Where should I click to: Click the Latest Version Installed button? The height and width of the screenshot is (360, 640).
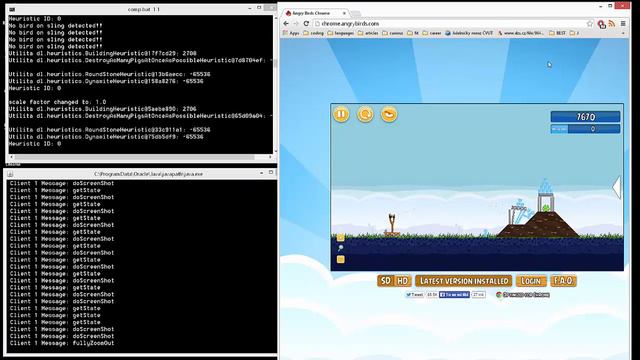[464, 281]
